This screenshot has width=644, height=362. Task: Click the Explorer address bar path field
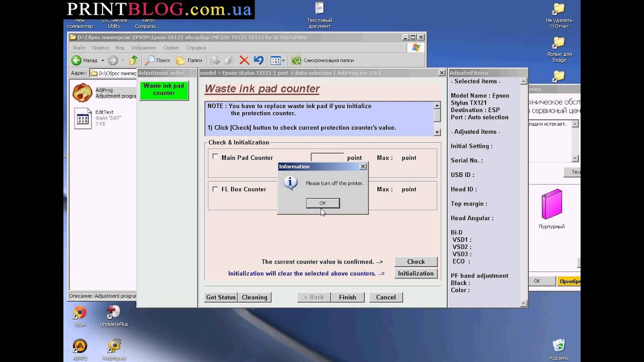point(113,73)
